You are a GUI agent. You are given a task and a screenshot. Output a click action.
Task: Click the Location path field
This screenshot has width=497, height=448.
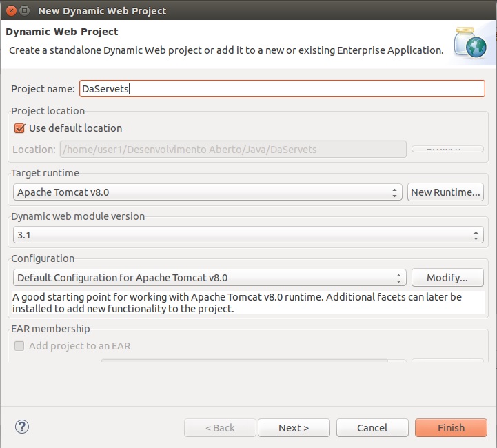tap(233, 150)
